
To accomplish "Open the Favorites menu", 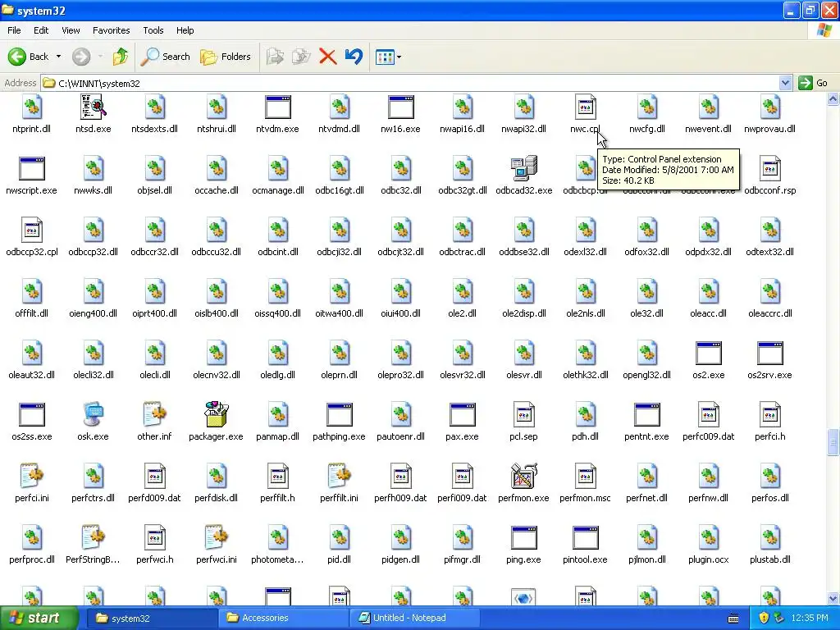I will coord(112,30).
